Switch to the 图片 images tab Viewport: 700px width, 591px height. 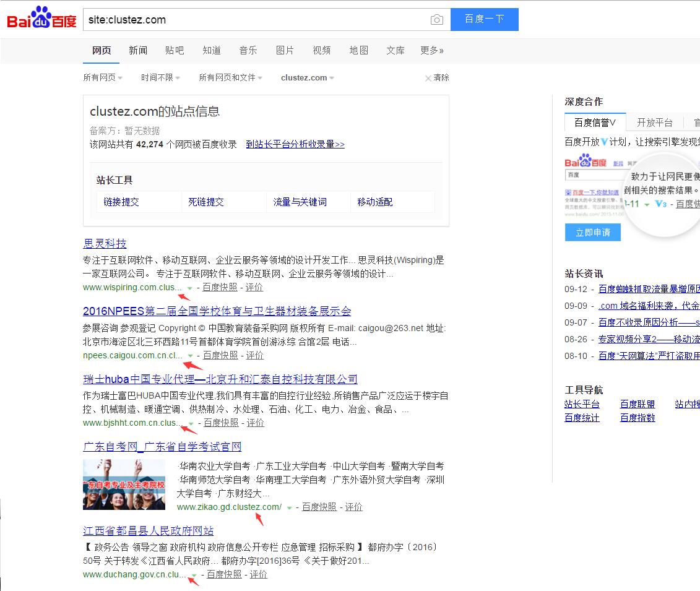[285, 51]
